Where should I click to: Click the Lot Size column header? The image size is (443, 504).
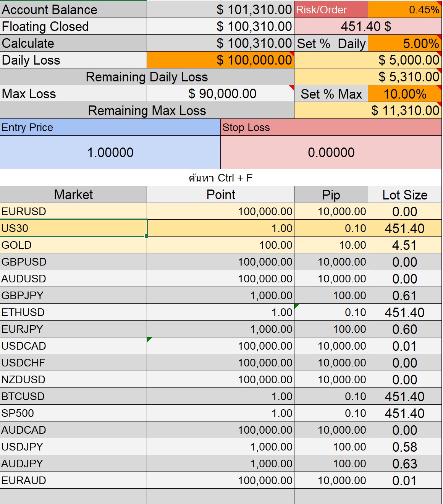coord(405,194)
